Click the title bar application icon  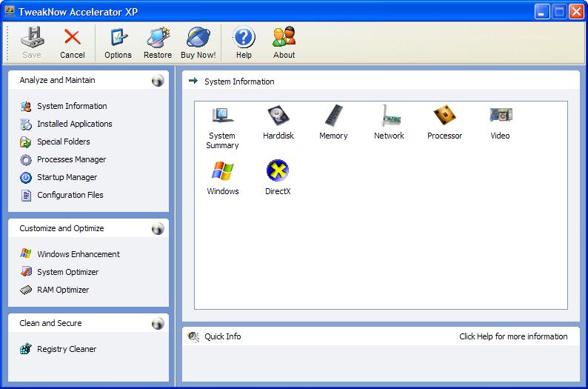(10, 12)
